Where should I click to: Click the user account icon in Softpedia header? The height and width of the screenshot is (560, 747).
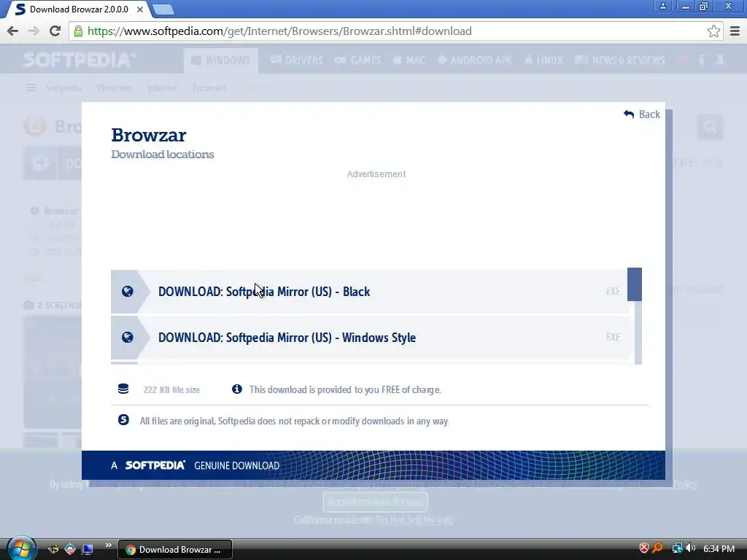click(x=720, y=60)
